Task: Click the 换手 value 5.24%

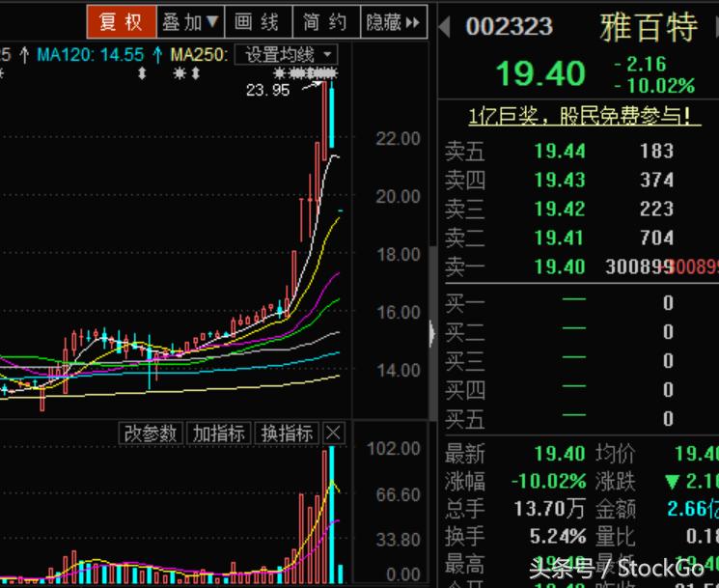Action: point(557,536)
